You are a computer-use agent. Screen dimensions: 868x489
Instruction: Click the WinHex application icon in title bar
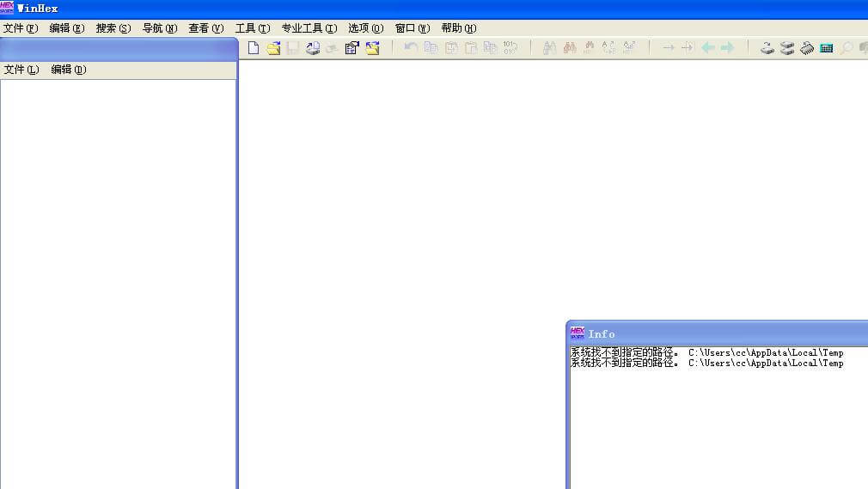tap(7, 8)
